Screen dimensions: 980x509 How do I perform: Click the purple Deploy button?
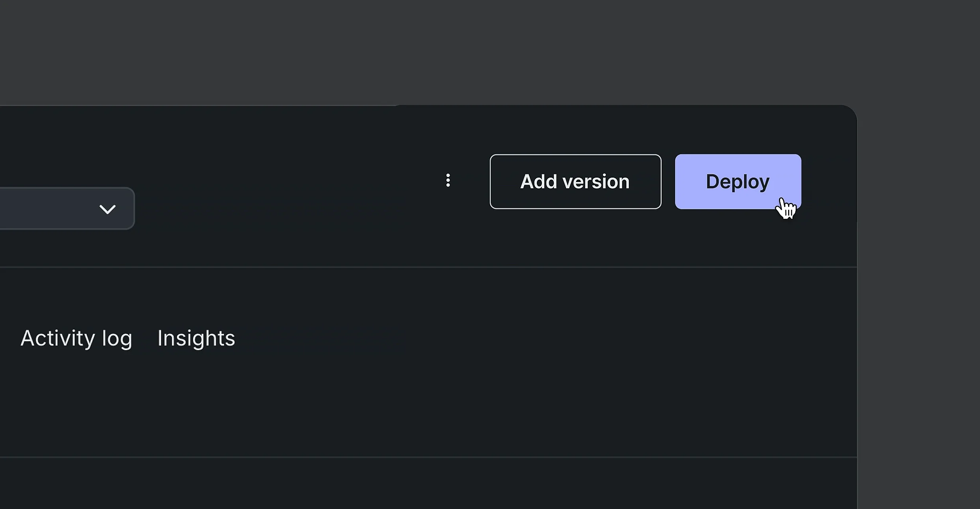(x=738, y=182)
